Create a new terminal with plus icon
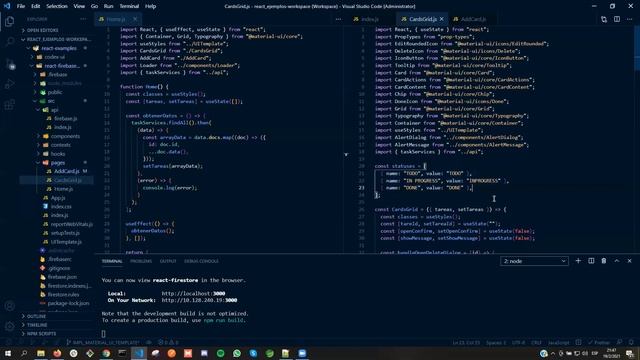Screen dimensions: 640x360 pyautogui.click(x=578, y=261)
